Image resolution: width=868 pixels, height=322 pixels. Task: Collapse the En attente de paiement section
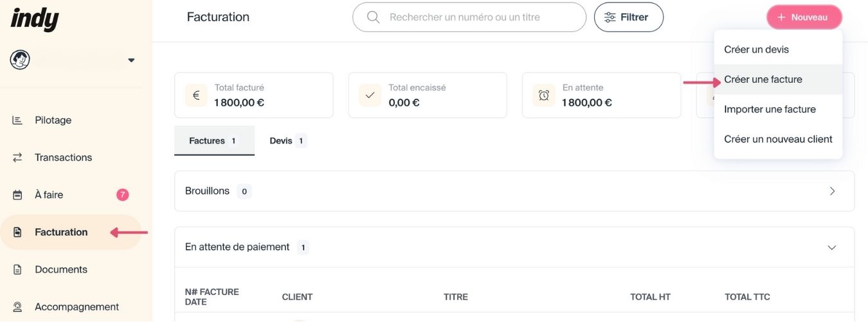click(832, 247)
